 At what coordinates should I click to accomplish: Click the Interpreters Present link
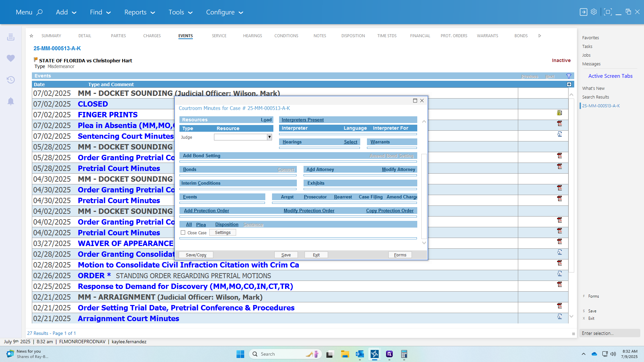click(303, 120)
